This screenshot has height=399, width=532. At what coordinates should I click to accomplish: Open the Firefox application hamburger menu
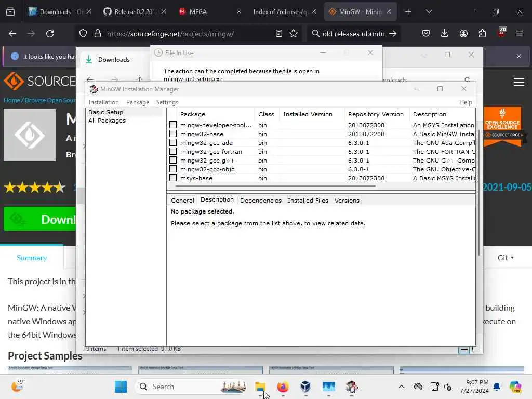pyautogui.click(x=520, y=34)
